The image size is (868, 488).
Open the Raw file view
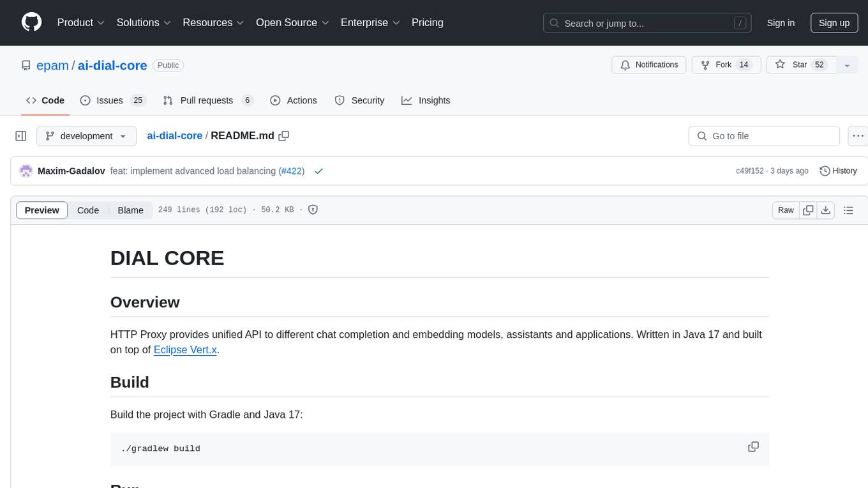pos(786,210)
